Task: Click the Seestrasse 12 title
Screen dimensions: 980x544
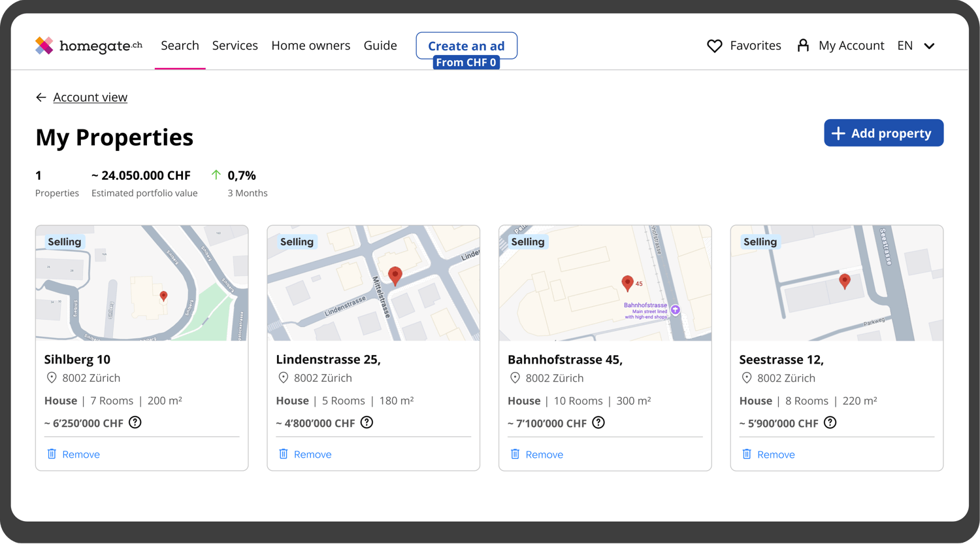Action: point(781,359)
